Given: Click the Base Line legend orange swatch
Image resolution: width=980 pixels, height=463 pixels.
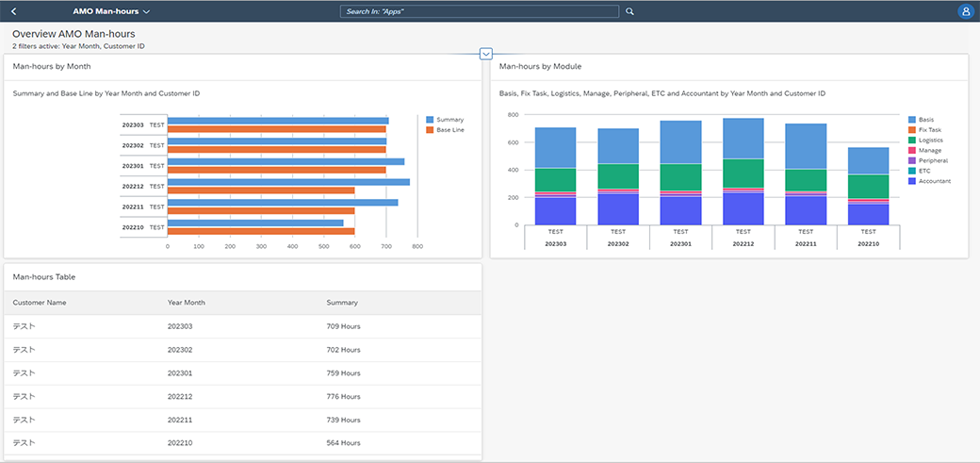Looking at the screenshot, I should 430,130.
